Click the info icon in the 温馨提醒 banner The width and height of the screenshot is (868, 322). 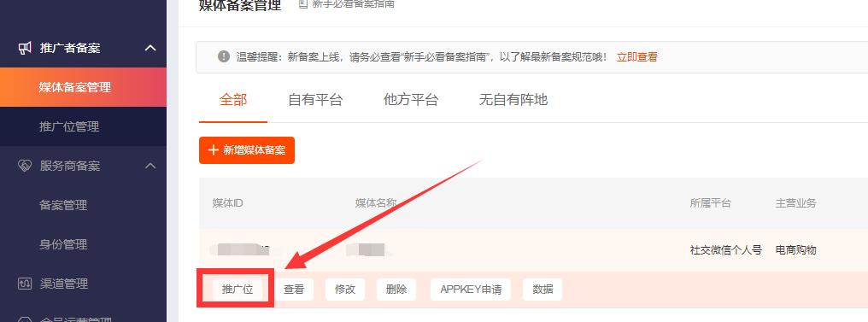[224, 56]
